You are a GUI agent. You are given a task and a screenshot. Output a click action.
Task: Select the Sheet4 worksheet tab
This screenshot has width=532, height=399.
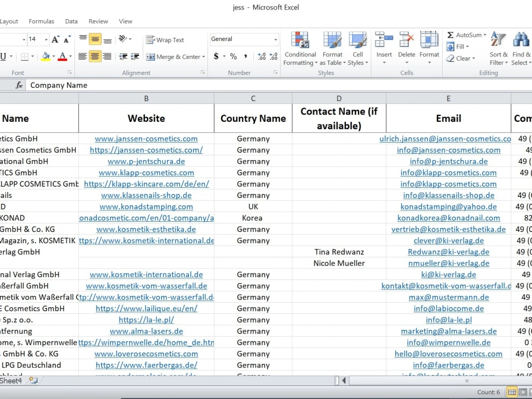(x=11, y=381)
